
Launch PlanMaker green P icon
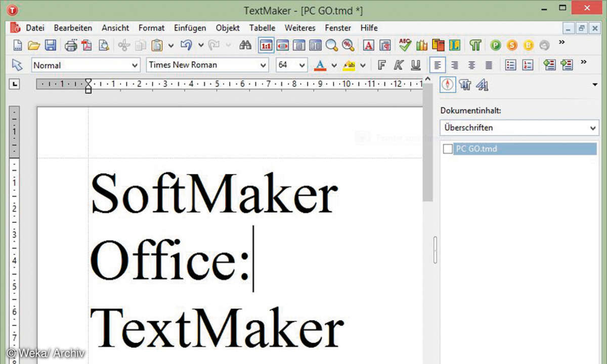point(496,45)
